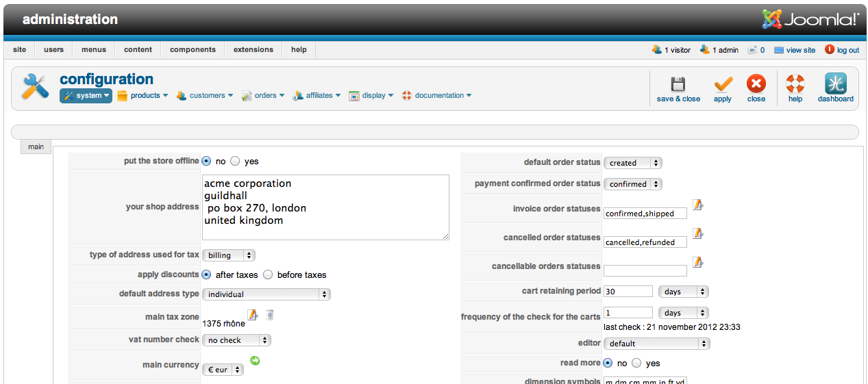Choose before taxes for apply discounts

(268, 274)
